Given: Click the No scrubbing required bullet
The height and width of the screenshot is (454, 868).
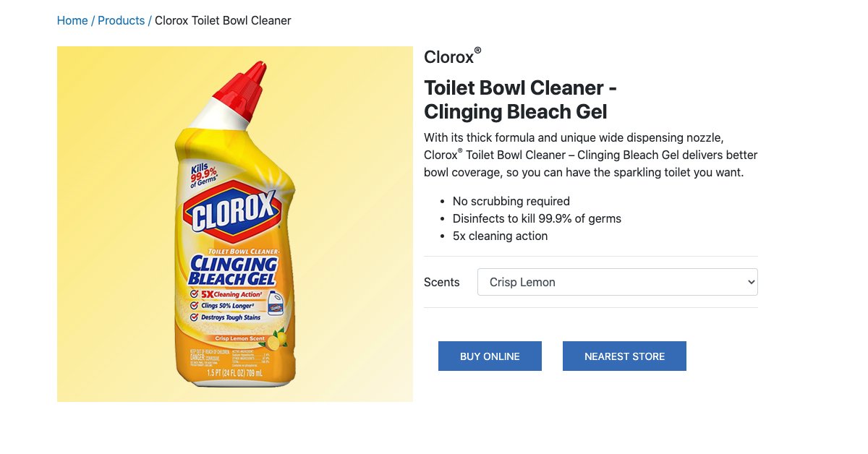Looking at the screenshot, I should (511, 201).
